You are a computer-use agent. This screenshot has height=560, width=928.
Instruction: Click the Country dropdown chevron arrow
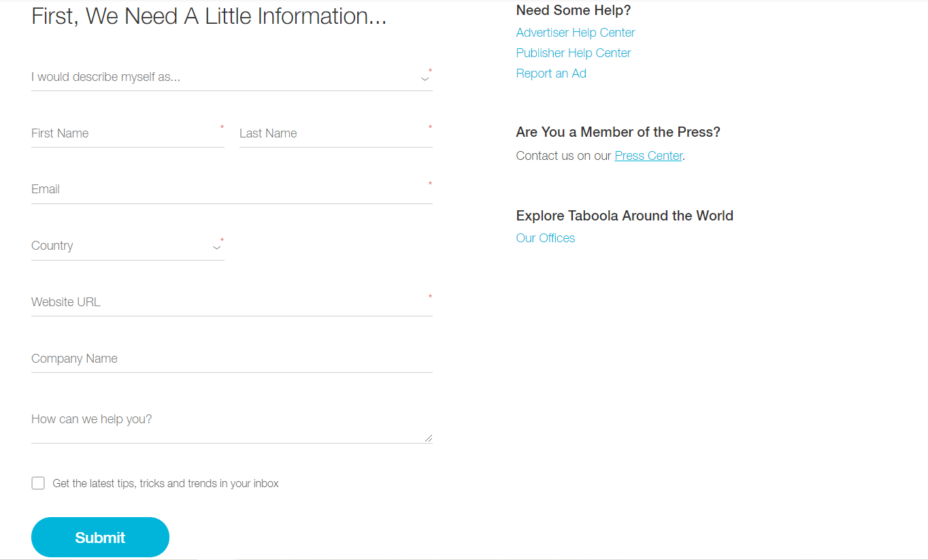click(x=216, y=248)
